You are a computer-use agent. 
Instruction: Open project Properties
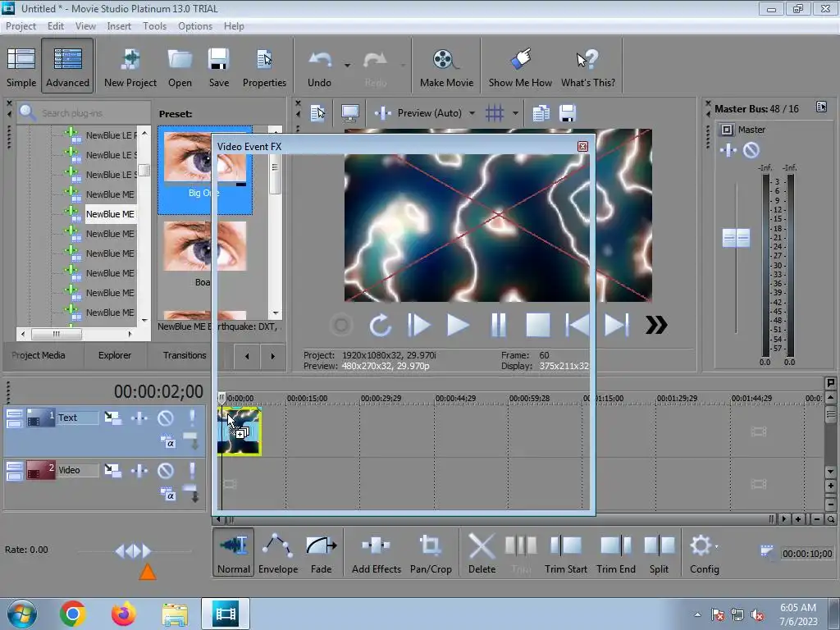tap(264, 67)
